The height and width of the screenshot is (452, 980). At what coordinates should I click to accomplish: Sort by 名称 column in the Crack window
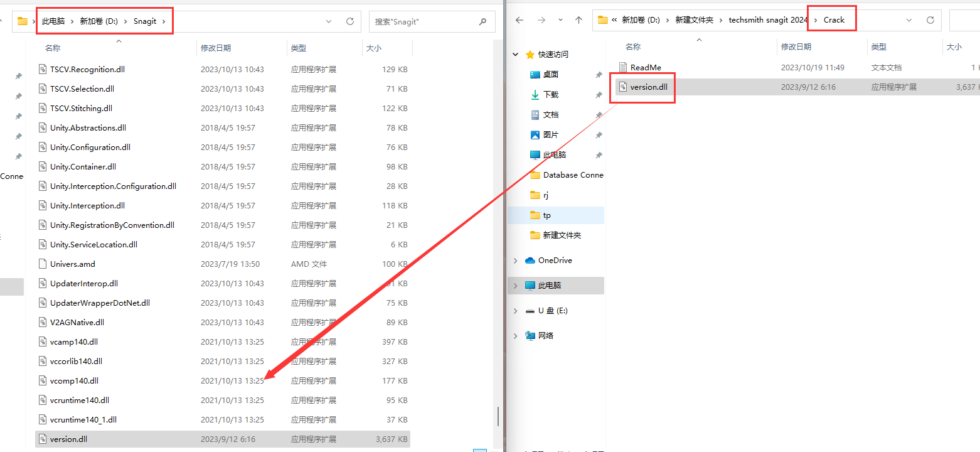[633, 47]
